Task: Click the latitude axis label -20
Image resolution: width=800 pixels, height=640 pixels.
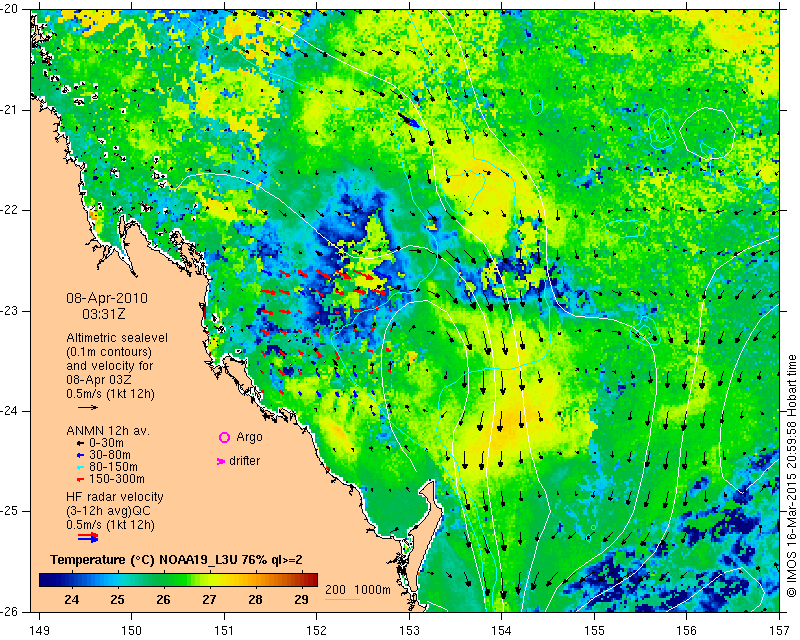Action: (x=9, y=9)
